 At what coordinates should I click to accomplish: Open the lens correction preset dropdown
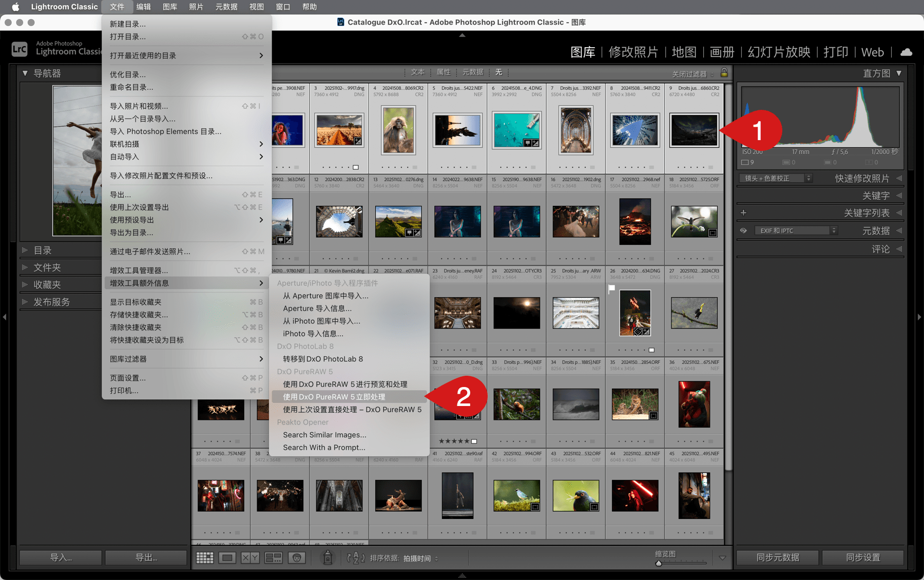point(776,178)
